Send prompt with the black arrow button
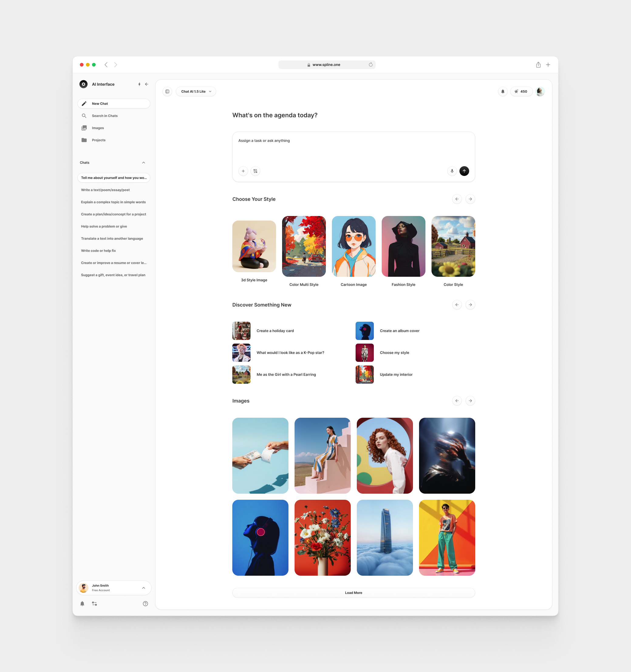The image size is (631, 672). tap(464, 171)
